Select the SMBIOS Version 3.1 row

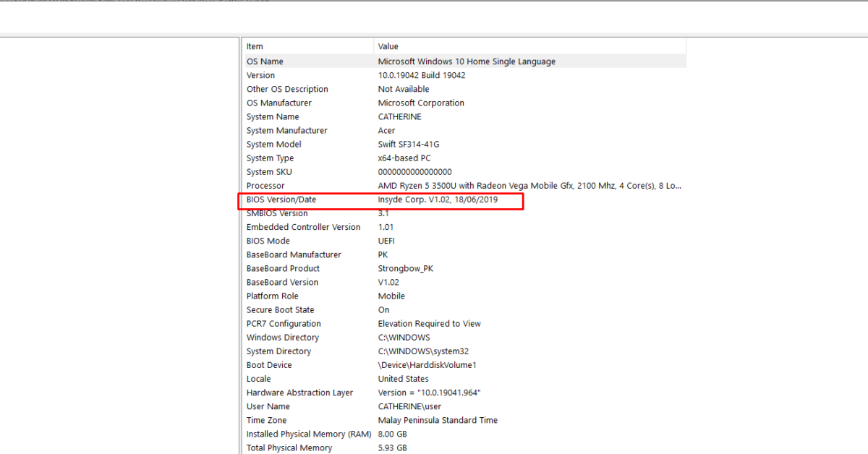coord(362,213)
